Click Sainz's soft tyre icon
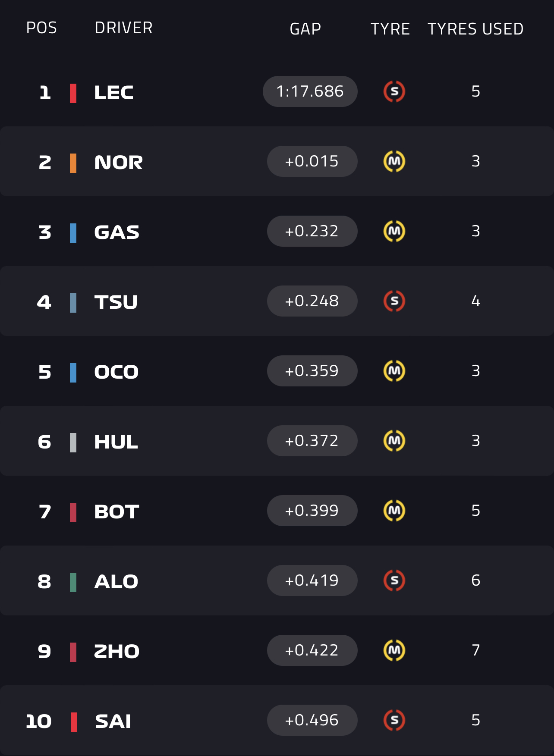The image size is (554, 756). (394, 720)
